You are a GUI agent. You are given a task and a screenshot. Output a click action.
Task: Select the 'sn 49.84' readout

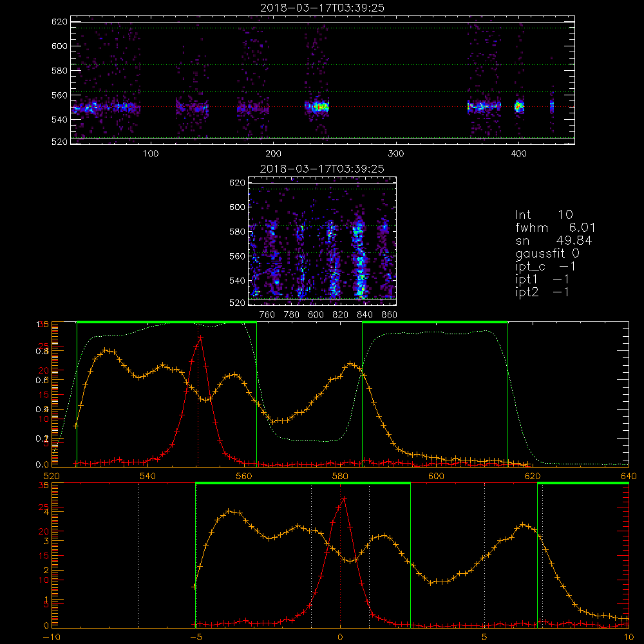click(554, 240)
